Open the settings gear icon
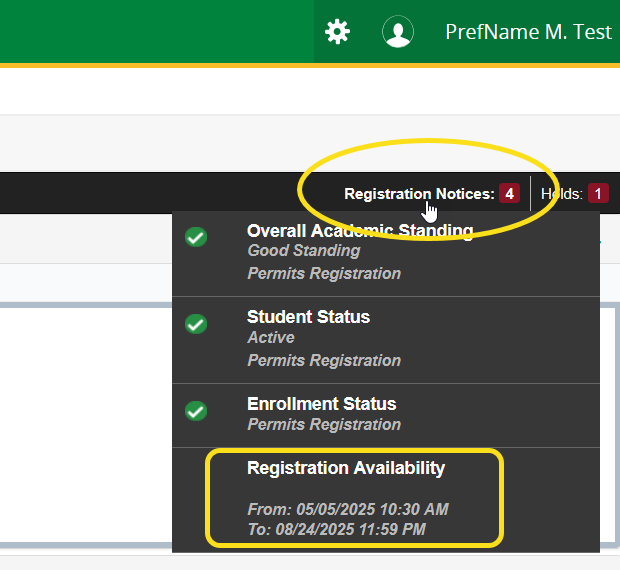Image resolution: width=620 pixels, height=570 pixels. [x=338, y=32]
